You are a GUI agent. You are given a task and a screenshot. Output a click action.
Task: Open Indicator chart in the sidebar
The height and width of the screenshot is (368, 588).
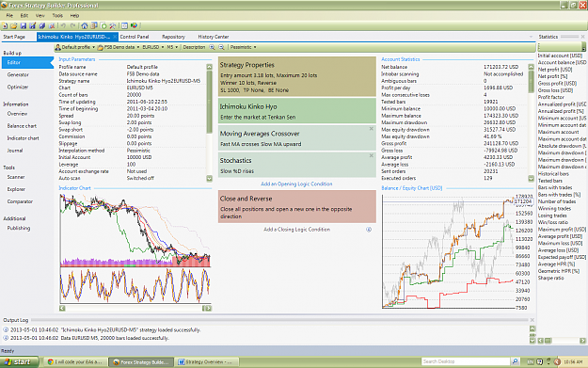tap(23, 138)
